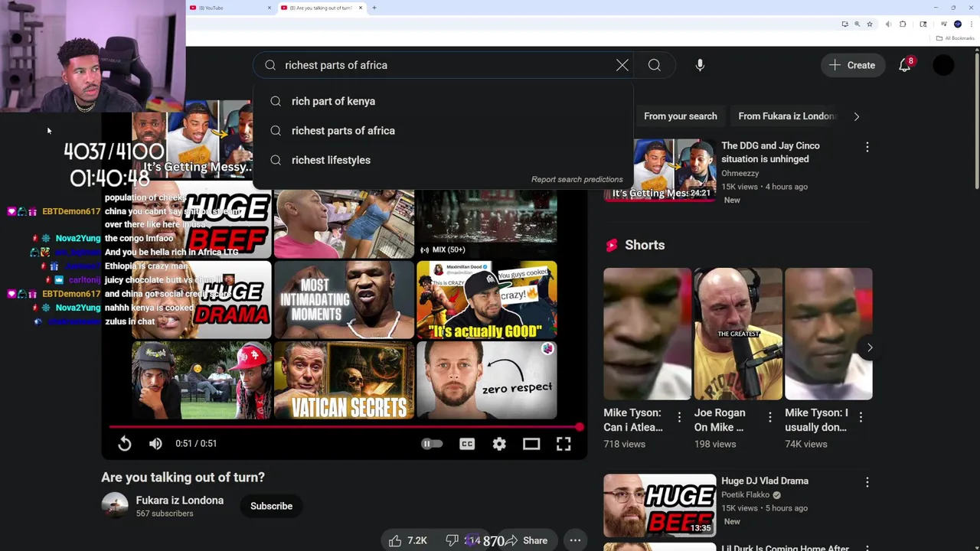Screen dimensions: 980x551
Task: Like the video (7.2K thumbs up)
Action: coord(407,540)
